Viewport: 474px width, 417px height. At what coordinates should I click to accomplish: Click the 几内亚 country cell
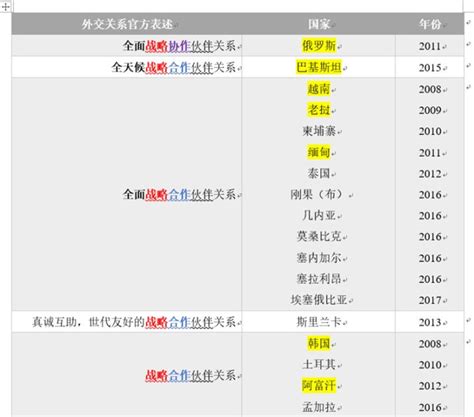click(x=319, y=215)
